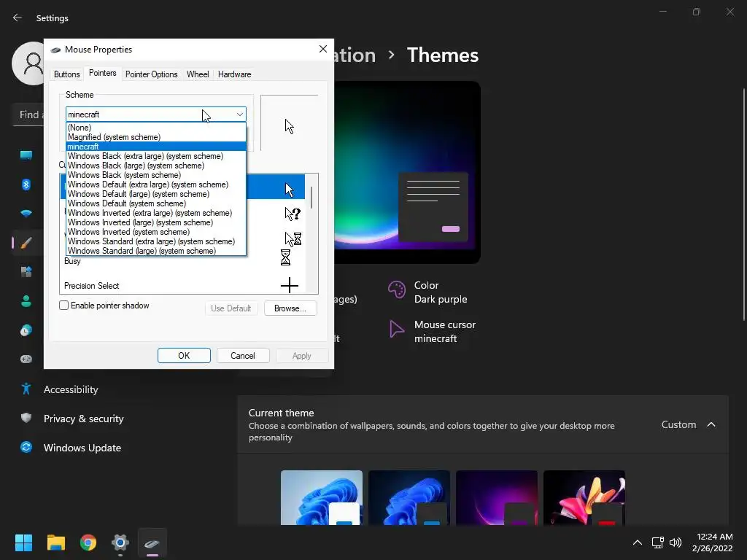This screenshot has height=560, width=747.
Task: Open the Time & language clock icon
Action: 26,330
